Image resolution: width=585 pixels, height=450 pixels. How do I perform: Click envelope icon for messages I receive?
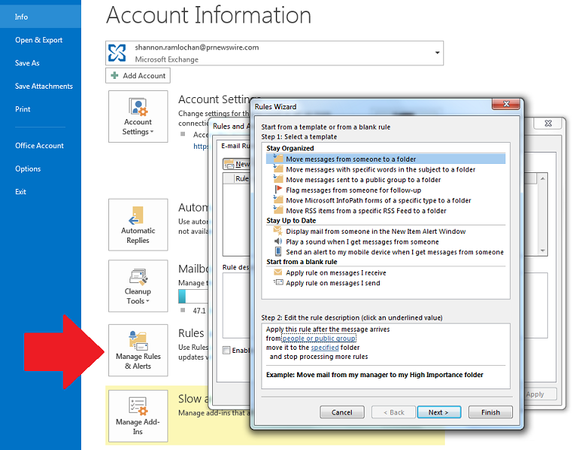[278, 272]
